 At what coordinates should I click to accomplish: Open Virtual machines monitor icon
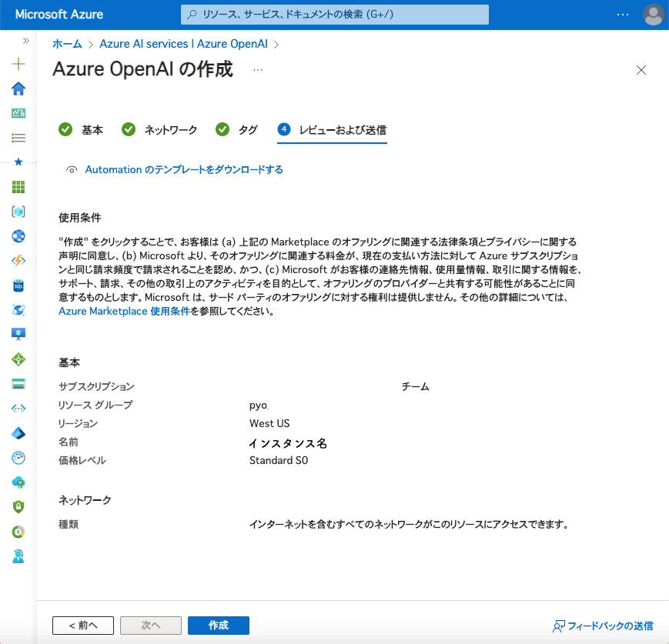pos(18,335)
